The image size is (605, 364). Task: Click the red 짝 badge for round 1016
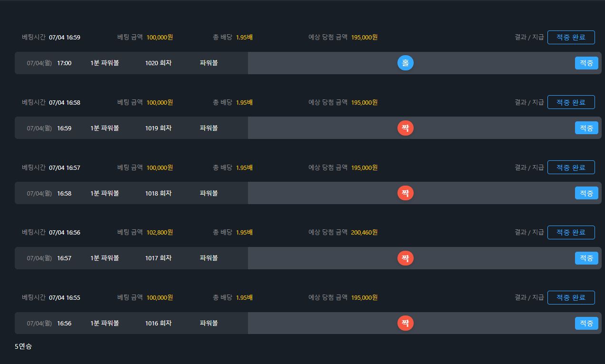pos(406,324)
